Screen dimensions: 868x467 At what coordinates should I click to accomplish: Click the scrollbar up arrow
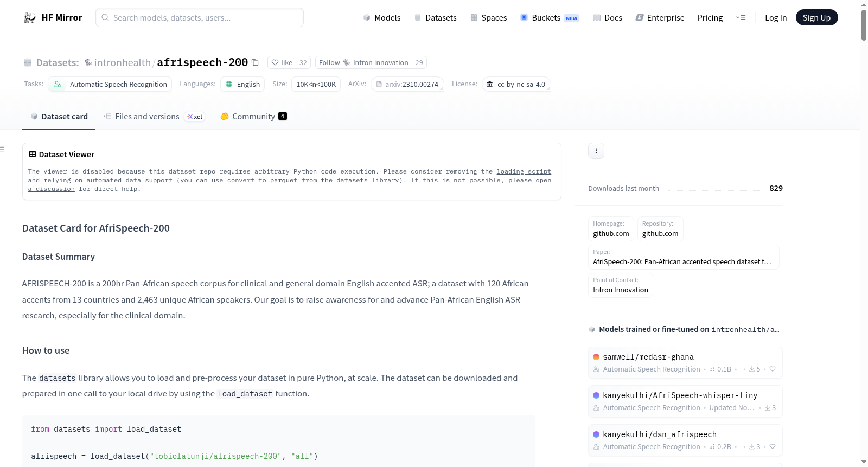(864, 4)
